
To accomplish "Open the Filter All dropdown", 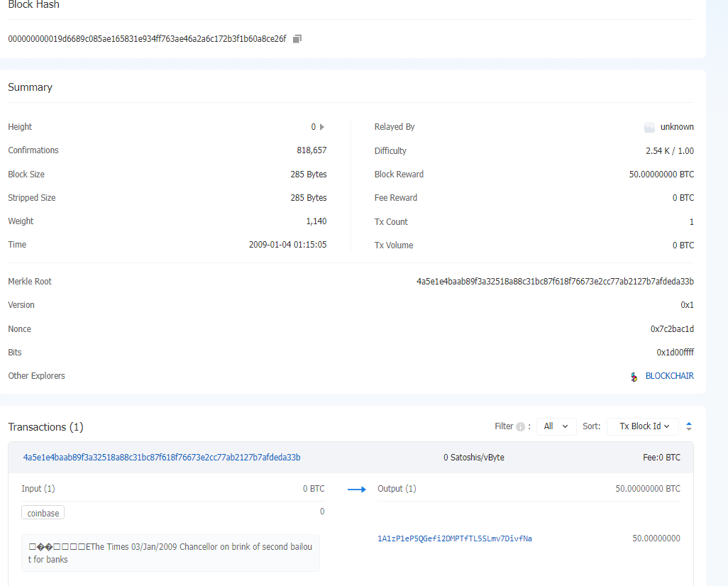I will 556,426.
